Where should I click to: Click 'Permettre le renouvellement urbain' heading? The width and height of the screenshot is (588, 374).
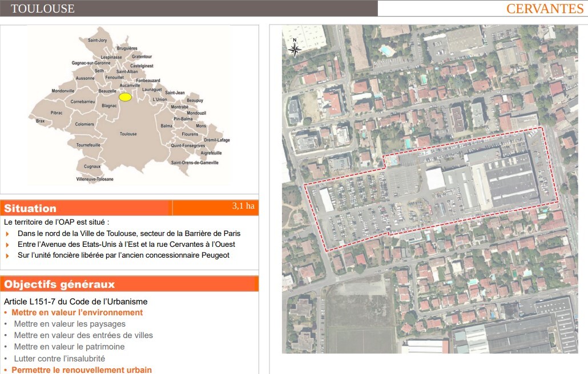82,370
